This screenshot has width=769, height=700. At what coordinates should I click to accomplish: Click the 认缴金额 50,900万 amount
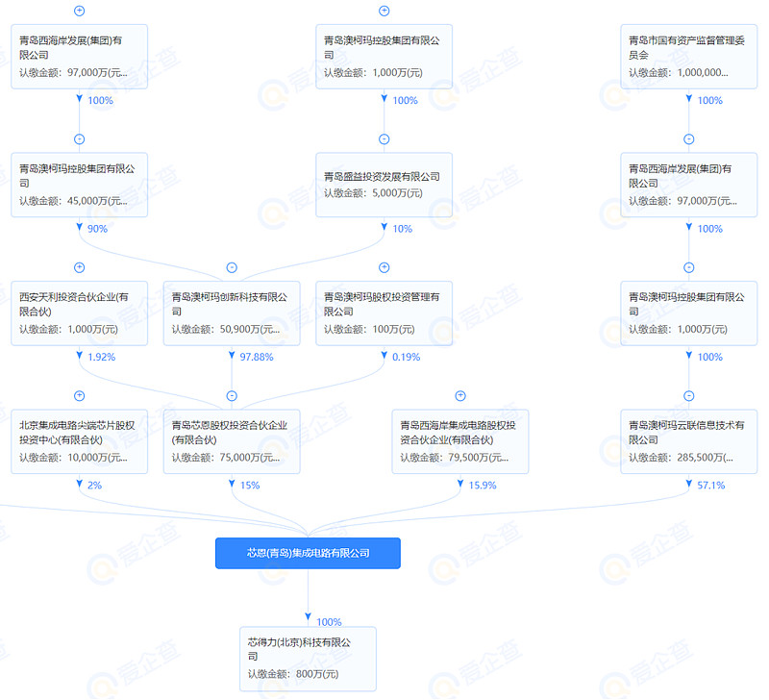[x=226, y=330]
